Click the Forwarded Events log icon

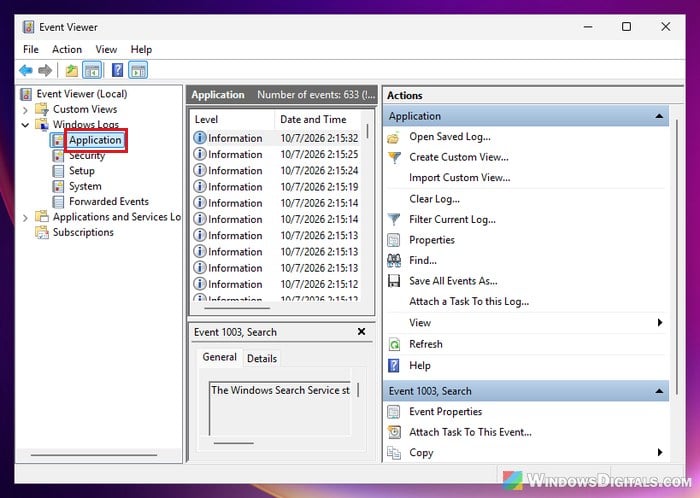click(x=58, y=202)
